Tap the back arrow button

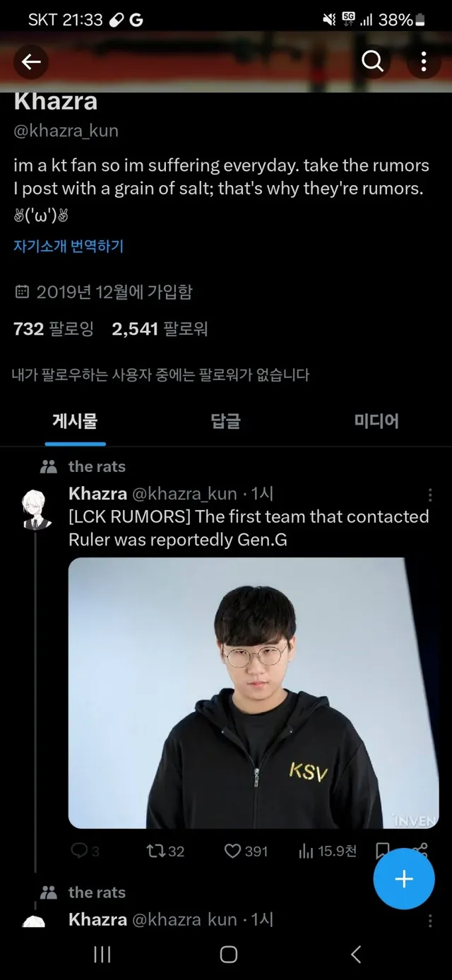click(31, 62)
